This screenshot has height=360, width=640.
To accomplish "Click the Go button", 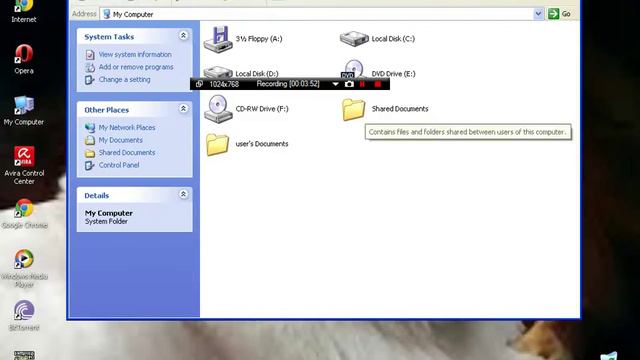I will click(x=560, y=14).
